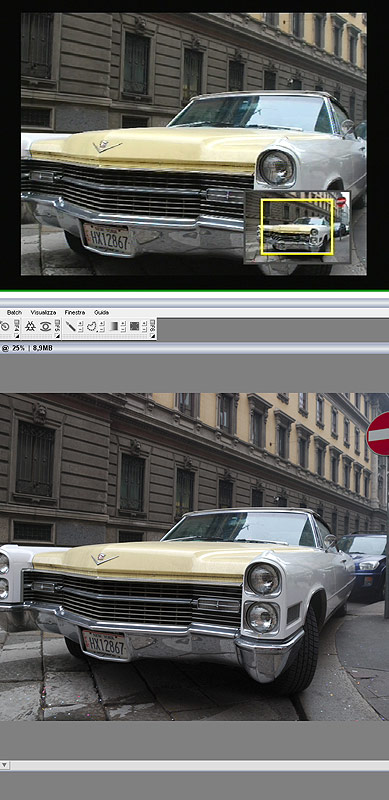Click the eye red-eye tool icon
The image size is (389, 800).
45,327
